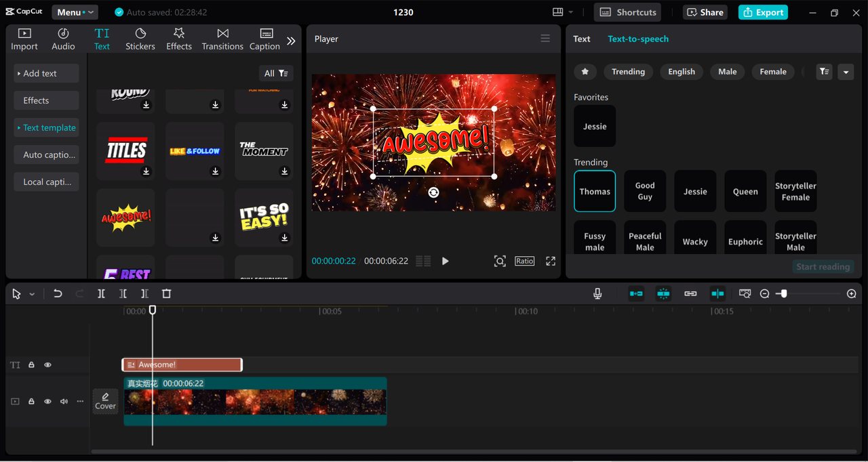Viewport: 868px width, 462px height.
Task: Zoom out the timeline
Action: (765, 293)
